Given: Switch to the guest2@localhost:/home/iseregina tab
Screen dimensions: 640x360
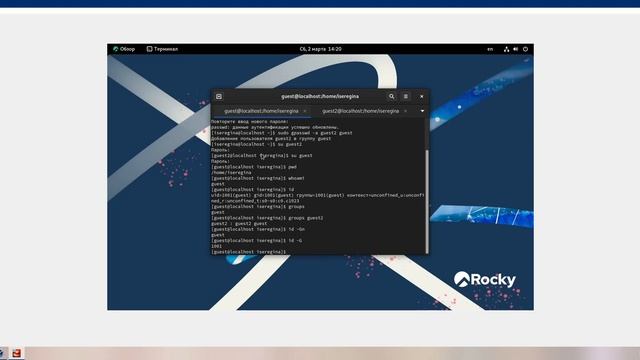Looking at the screenshot, I should [360, 111].
